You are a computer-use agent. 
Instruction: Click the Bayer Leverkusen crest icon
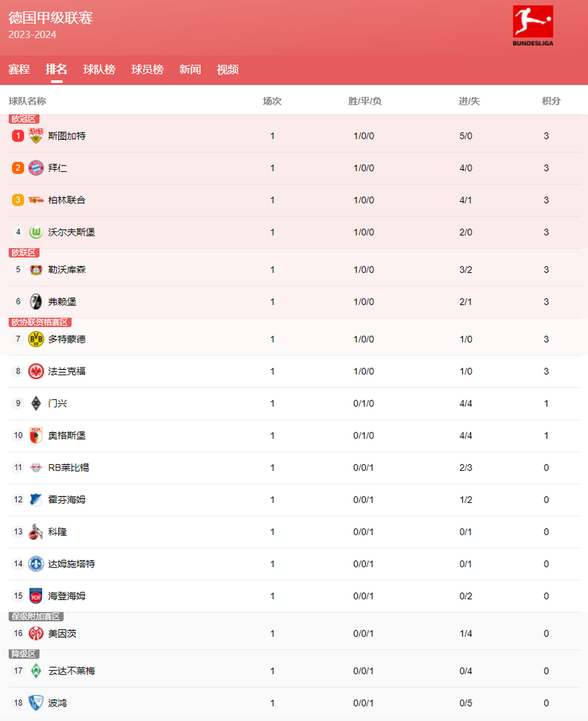(x=36, y=270)
